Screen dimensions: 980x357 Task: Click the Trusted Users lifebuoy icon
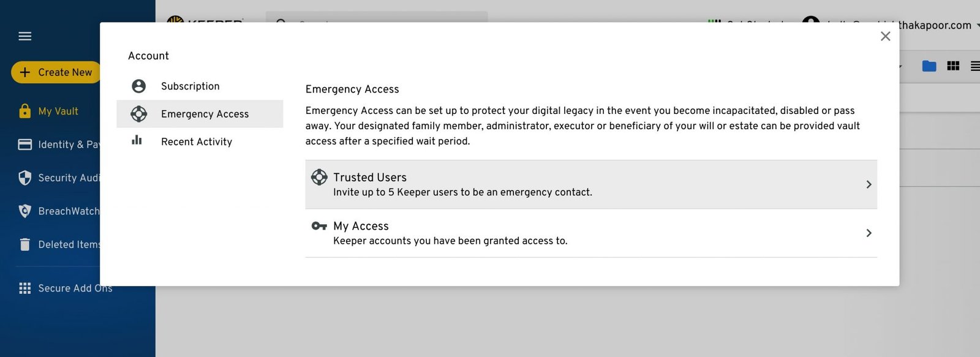(x=319, y=177)
